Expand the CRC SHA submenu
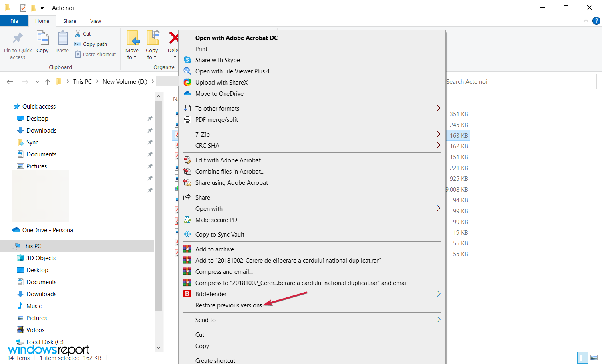Screen dimensions: 602x364 point(438,146)
